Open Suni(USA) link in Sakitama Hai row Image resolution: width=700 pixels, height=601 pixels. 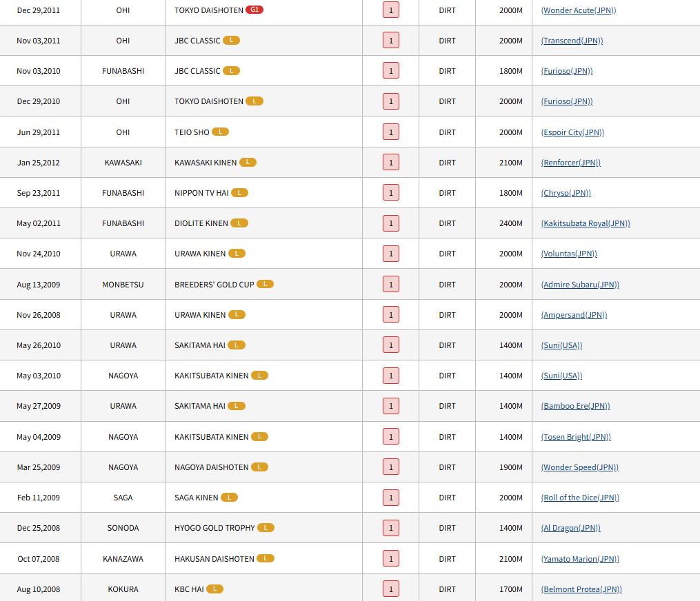pos(561,345)
